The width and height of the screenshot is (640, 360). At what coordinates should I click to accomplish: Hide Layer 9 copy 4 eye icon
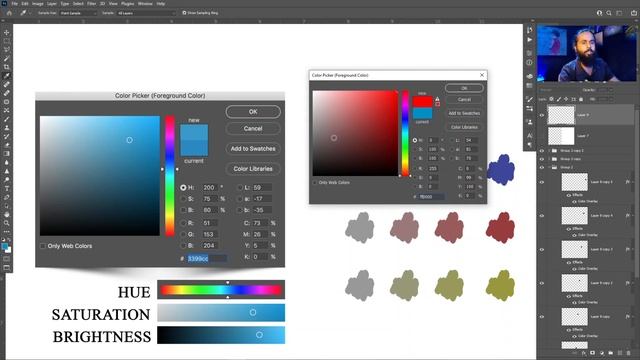(x=542, y=216)
